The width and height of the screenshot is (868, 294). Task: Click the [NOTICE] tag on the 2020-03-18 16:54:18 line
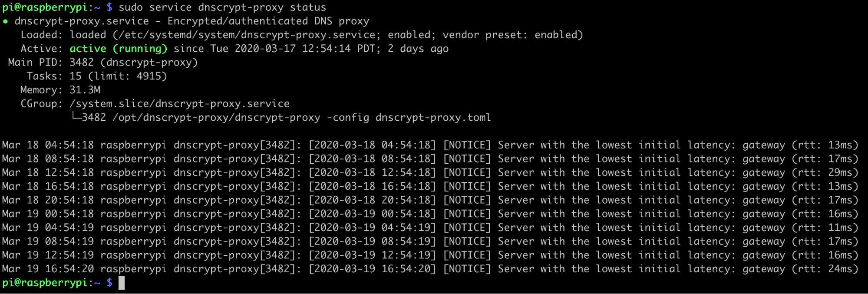467,186
